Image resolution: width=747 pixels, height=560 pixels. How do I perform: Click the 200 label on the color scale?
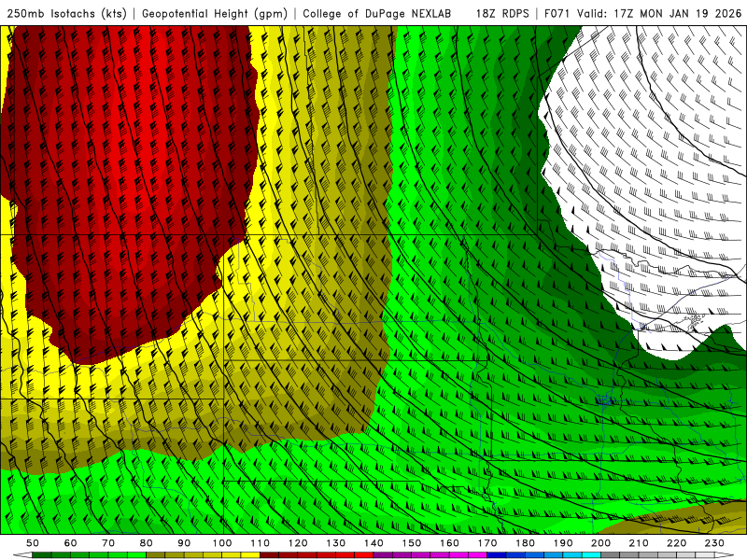(x=600, y=543)
